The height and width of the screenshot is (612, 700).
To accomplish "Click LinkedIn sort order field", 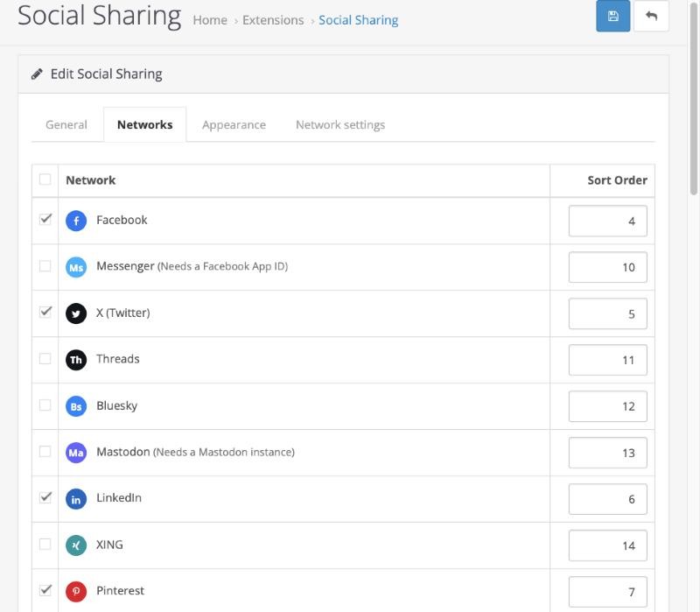I will click(x=607, y=499).
